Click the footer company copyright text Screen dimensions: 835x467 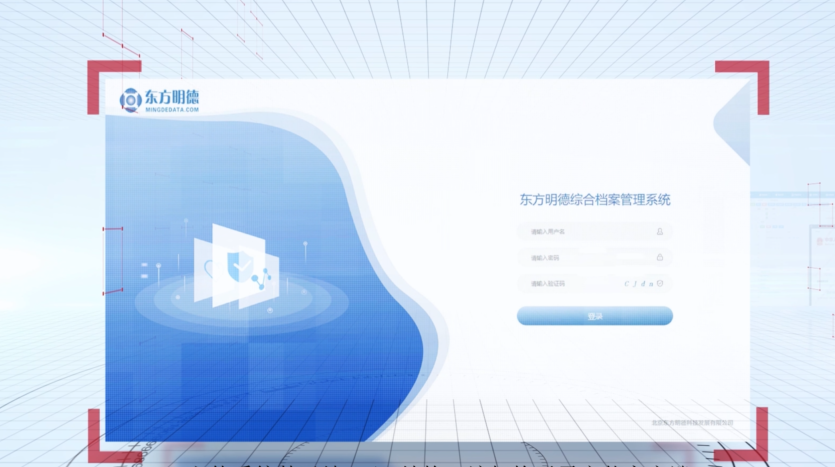(692, 423)
